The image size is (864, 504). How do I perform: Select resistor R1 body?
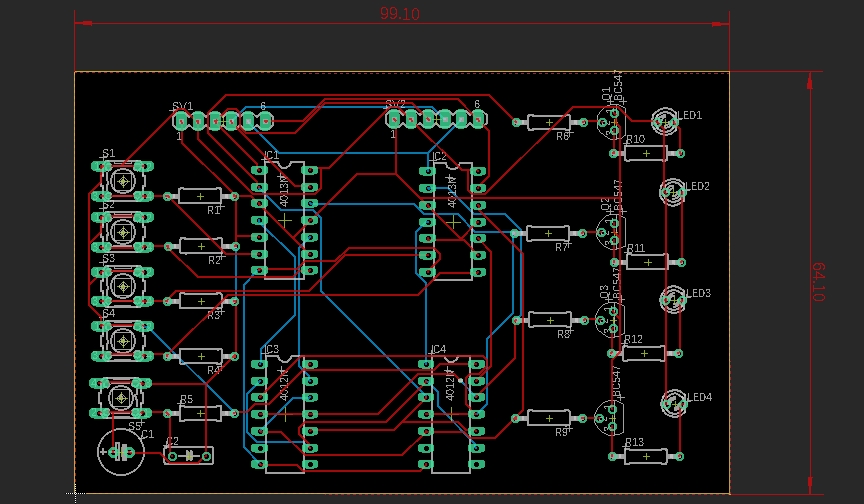[x=201, y=196]
